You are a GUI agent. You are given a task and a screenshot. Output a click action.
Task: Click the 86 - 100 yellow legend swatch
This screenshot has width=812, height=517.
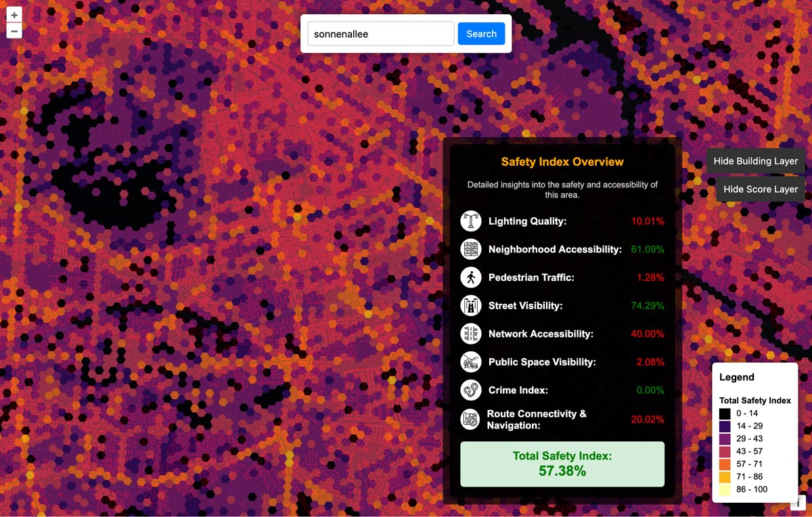point(725,489)
